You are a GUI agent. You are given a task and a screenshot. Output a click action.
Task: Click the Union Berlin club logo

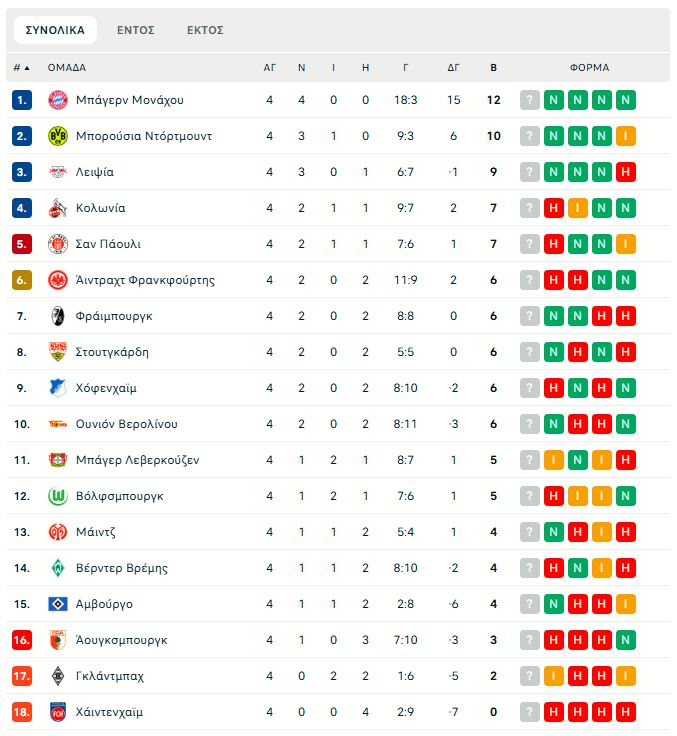(57, 424)
